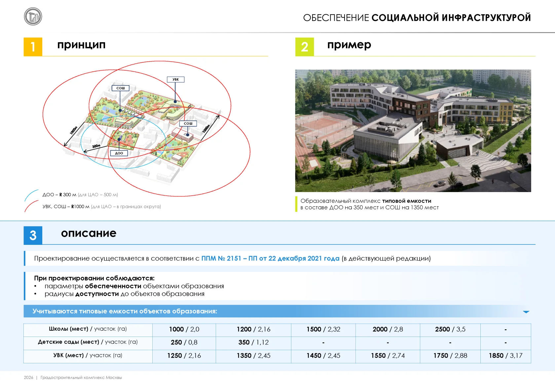Click the blue number 3 badge

point(33,235)
